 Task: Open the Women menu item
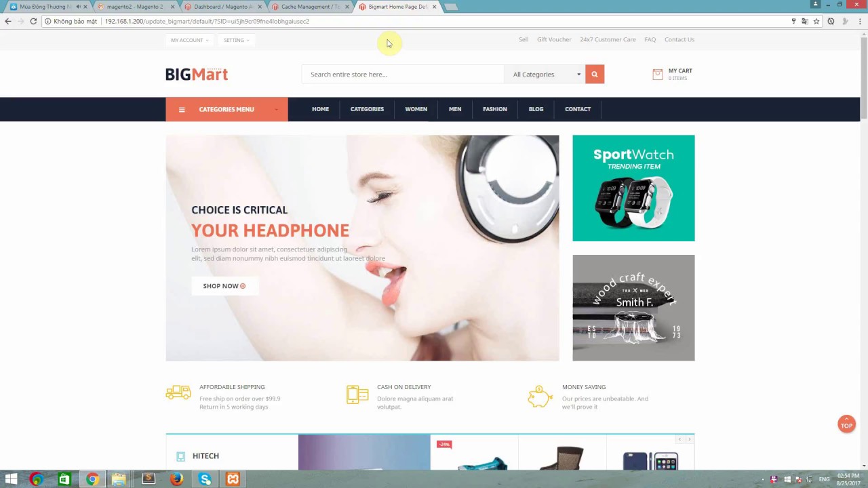[416, 109]
